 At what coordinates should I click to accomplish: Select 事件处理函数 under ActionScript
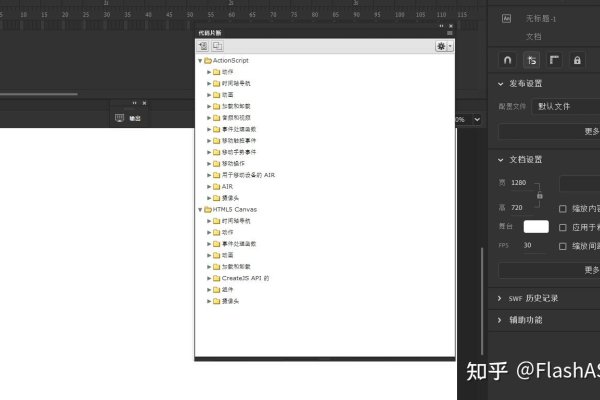pyautogui.click(x=239, y=129)
